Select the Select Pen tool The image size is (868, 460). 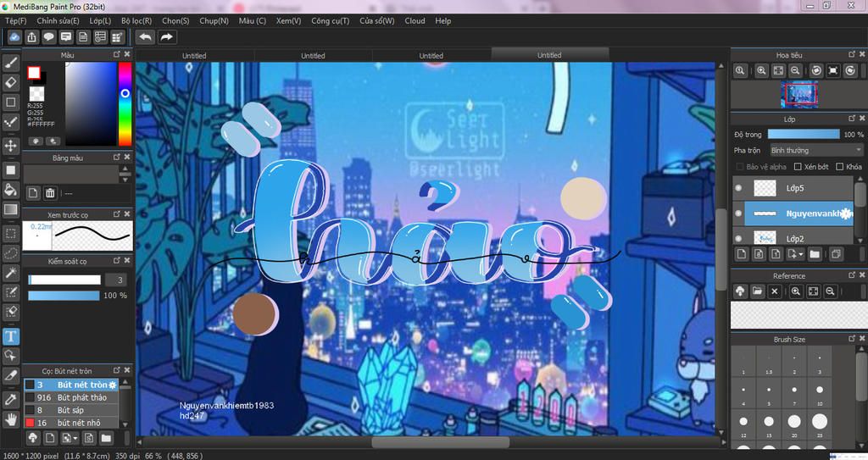10,292
